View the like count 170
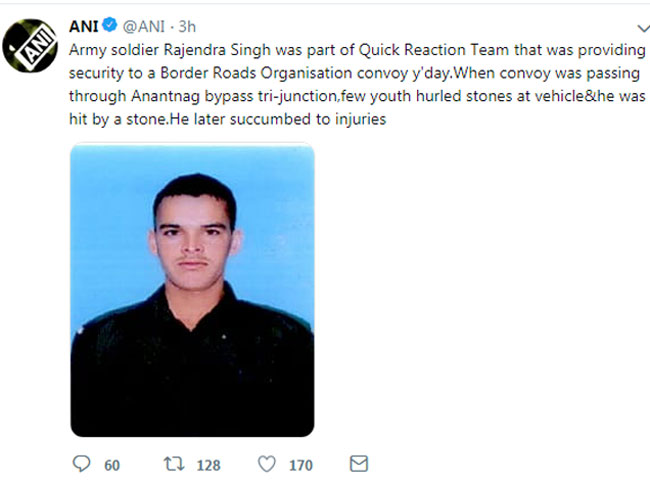This screenshot has width=650, height=480. tap(301, 465)
